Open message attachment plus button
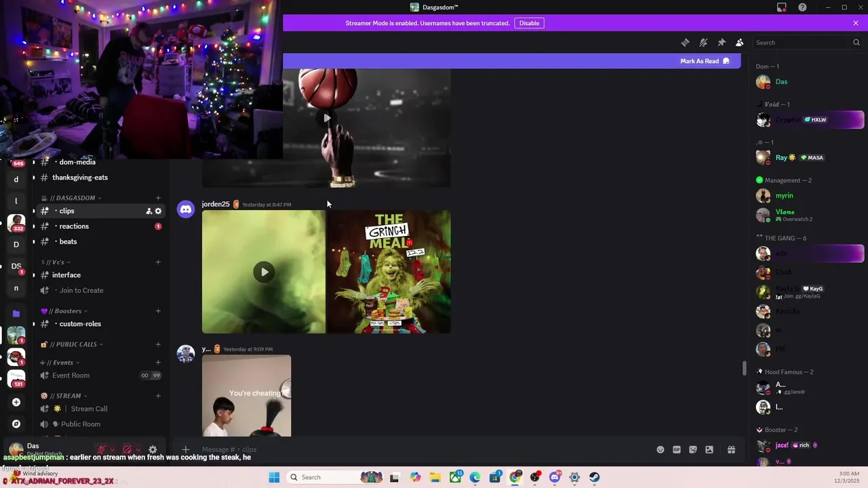Viewport: 868px width, 488px height. tap(185, 449)
